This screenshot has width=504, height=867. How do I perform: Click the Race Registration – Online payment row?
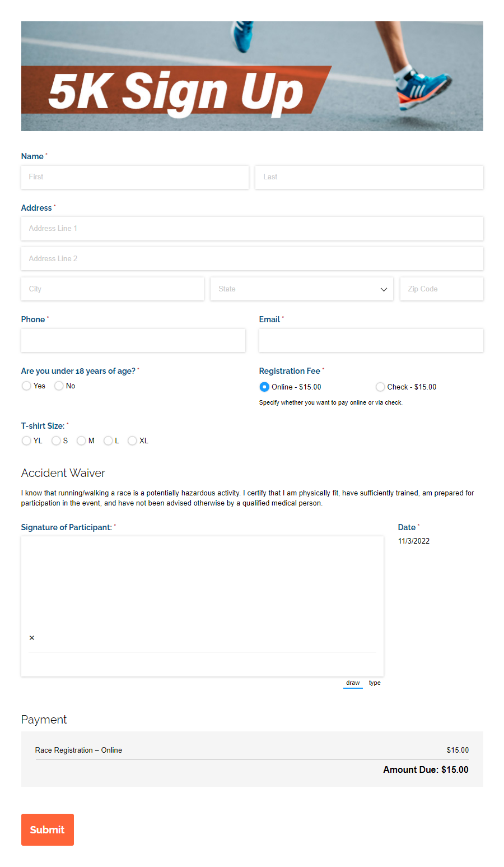tap(252, 750)
